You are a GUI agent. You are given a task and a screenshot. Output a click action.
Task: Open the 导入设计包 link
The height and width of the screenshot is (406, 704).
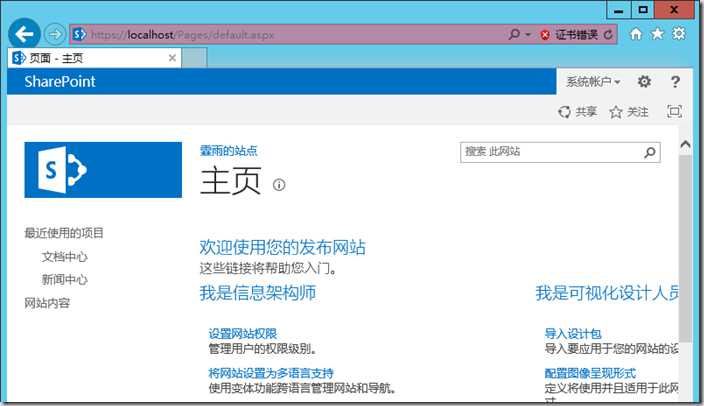click(x=573, y=334)
